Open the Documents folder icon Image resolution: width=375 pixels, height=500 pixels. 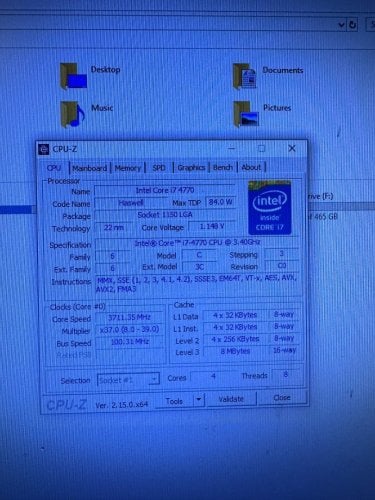pyautogui.click(x=245, y=76)
